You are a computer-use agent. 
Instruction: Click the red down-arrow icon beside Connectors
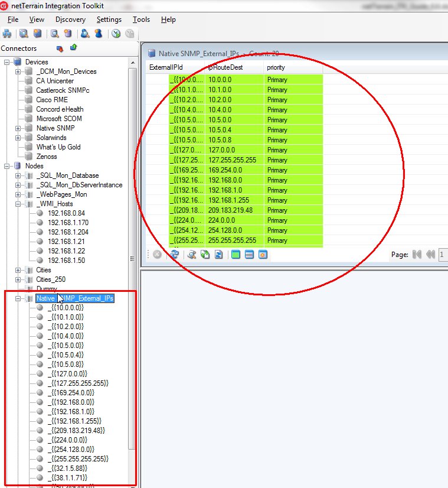point(60,48)
